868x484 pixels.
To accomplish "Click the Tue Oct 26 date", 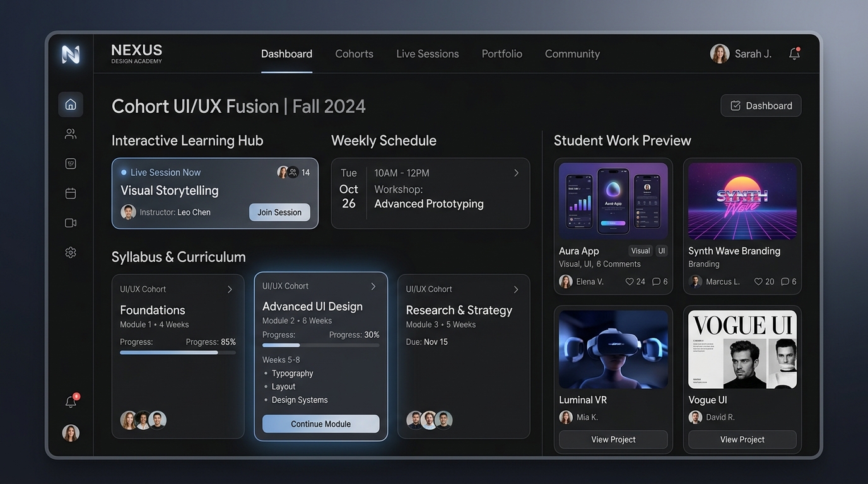I will (349, 188).
